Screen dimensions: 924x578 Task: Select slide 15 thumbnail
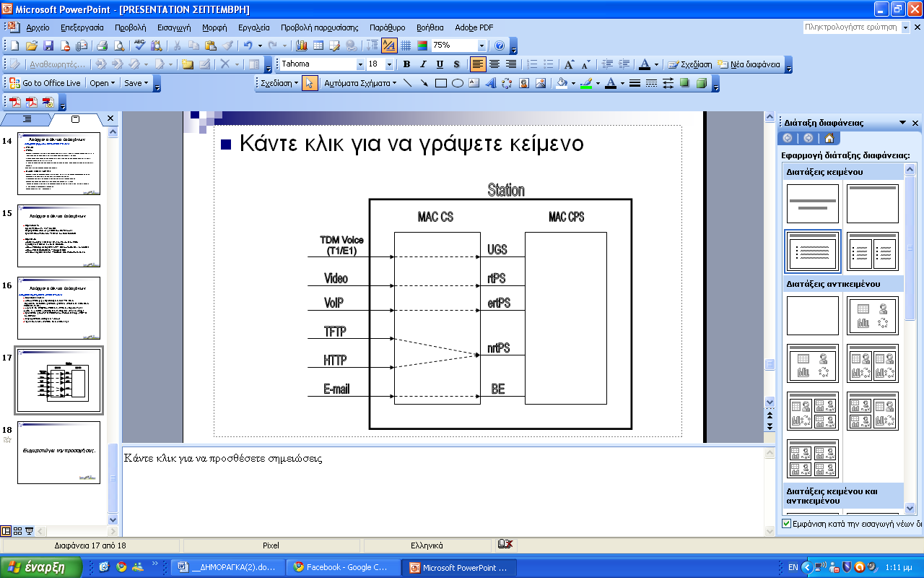[x=59, y=236]
